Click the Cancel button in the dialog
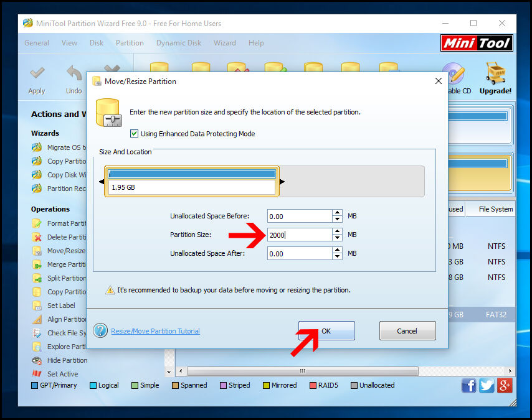This screenshot has height=420, width=532. point(407,331)
